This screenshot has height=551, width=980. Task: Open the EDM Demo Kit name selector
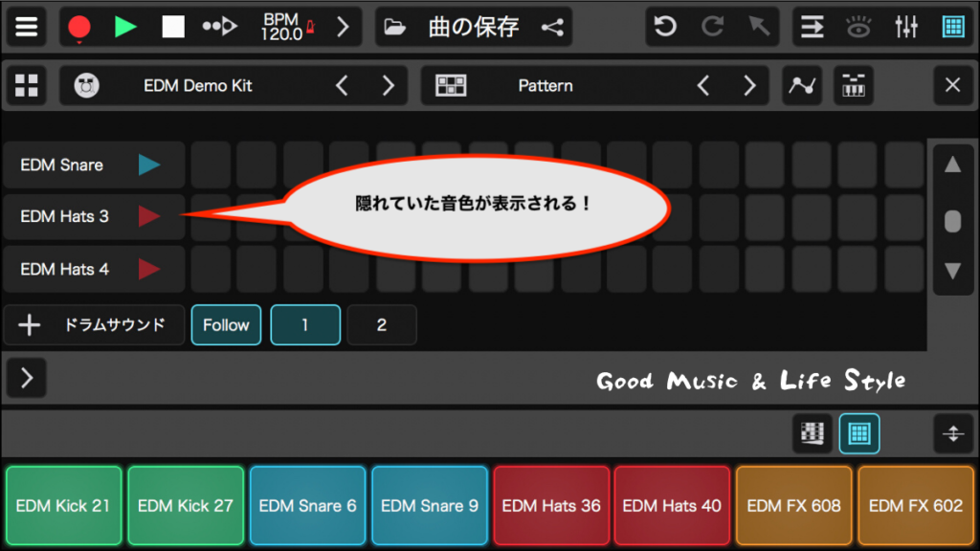pos(197,85)
